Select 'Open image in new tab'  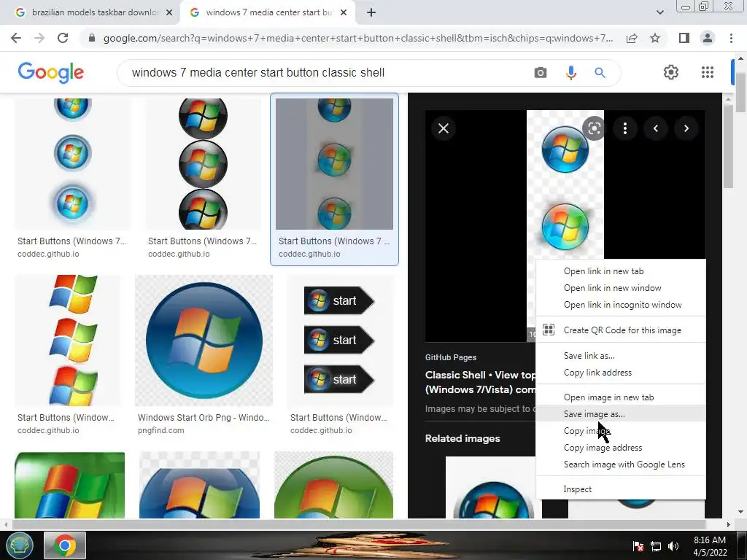620,397
